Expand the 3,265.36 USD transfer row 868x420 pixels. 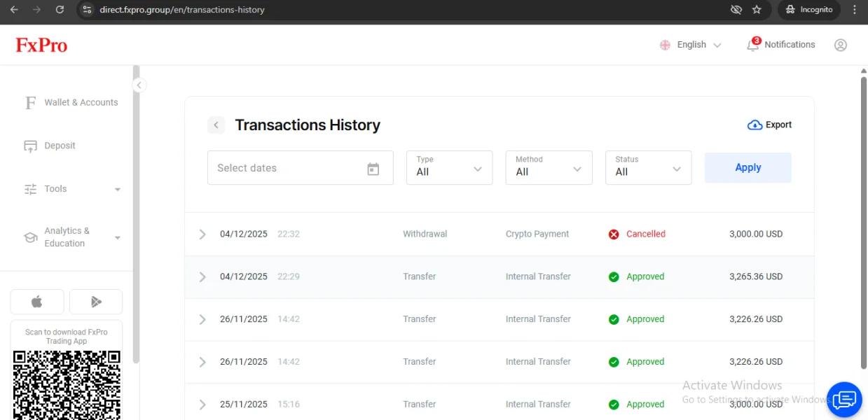202,277
